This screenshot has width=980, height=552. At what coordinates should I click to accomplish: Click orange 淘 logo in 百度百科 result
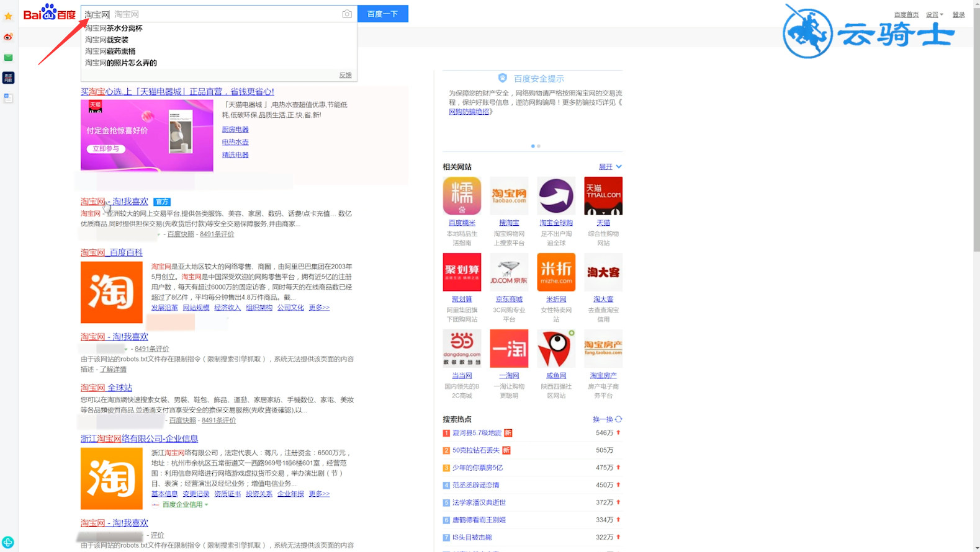point(112,292)
